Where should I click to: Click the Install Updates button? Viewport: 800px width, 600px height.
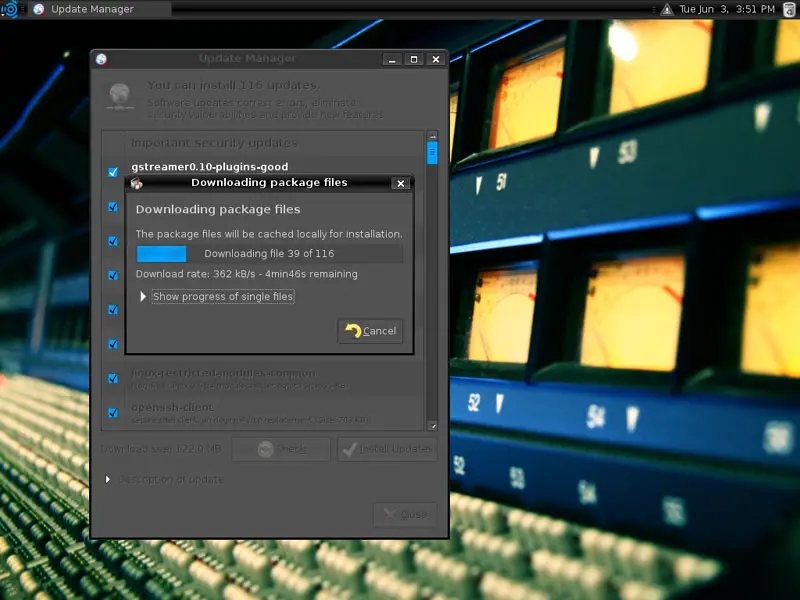[x=387, y=449]
